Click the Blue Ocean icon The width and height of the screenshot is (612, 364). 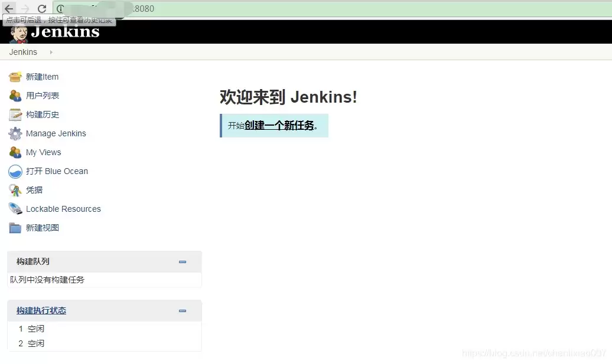coord(15,171)
